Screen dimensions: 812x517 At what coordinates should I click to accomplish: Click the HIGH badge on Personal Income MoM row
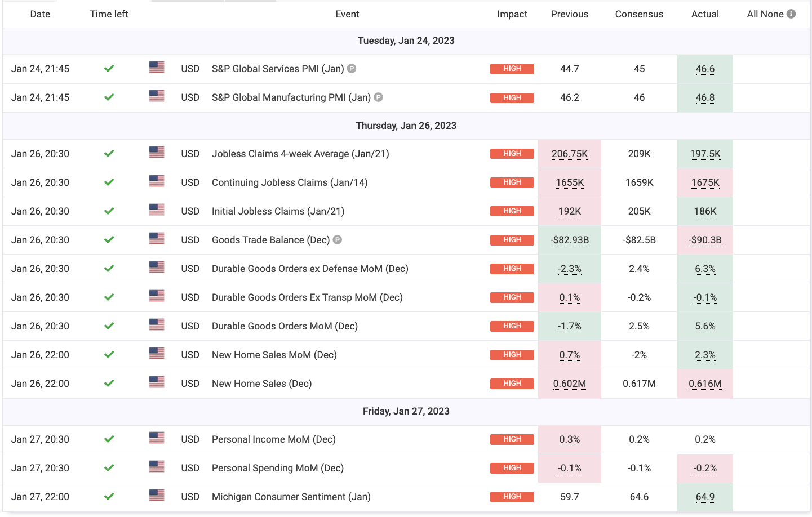tap(512, 439)
